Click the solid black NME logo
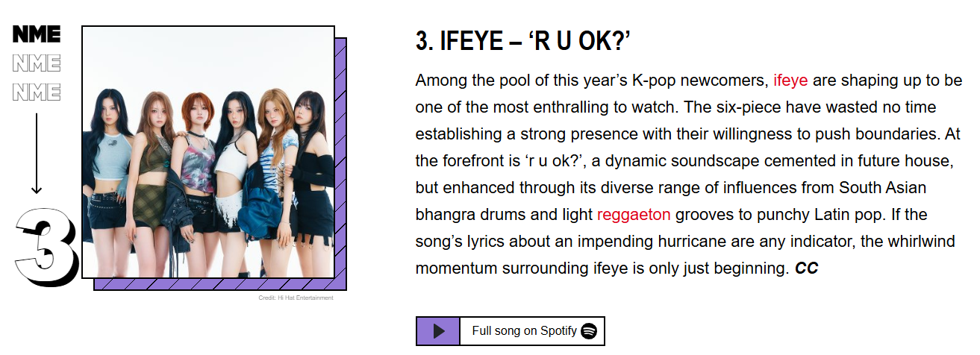980x355 pixels. point(37,34)
